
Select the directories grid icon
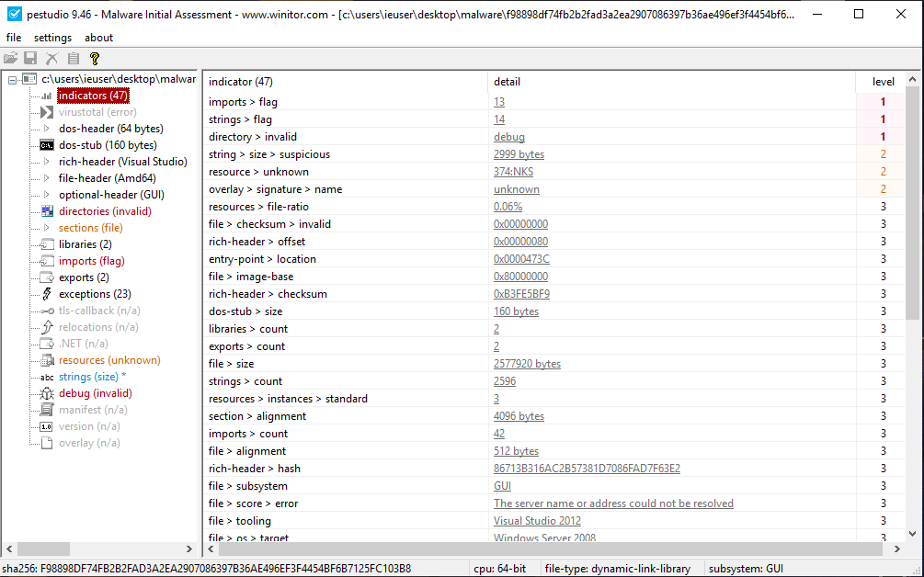[x=47, y=210]
